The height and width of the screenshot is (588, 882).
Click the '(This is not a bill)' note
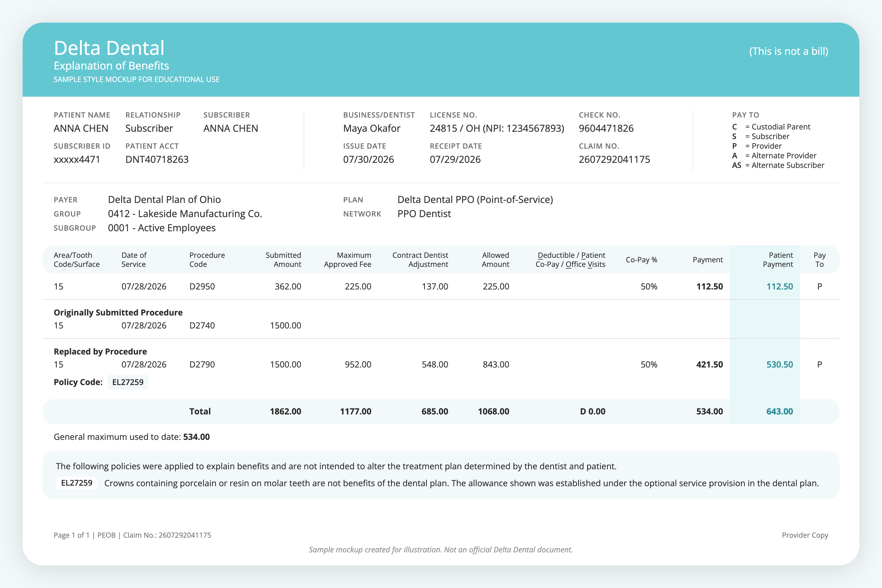coord(789,51)
